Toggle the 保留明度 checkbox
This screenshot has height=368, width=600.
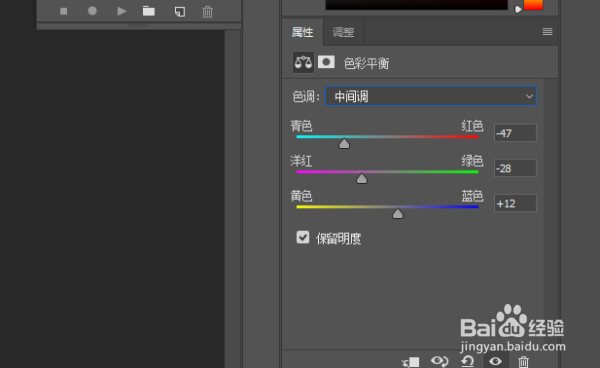pos(303,237)
